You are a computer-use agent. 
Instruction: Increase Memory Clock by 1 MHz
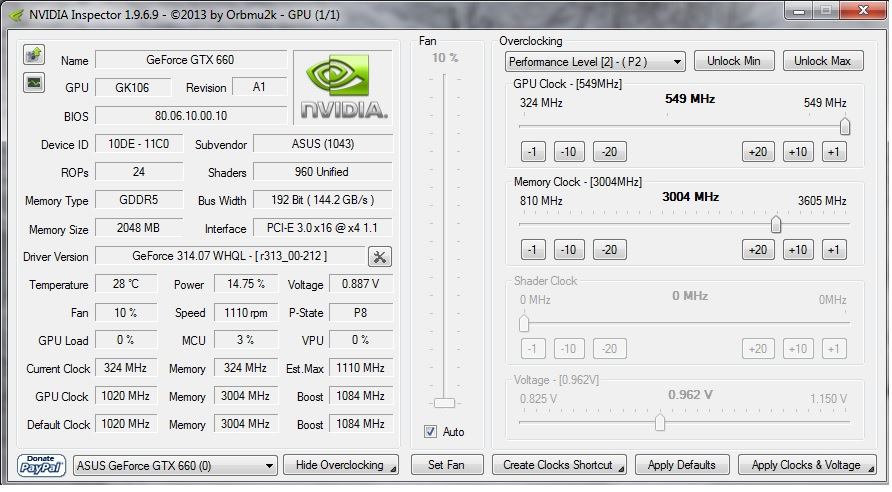point(834,250)
